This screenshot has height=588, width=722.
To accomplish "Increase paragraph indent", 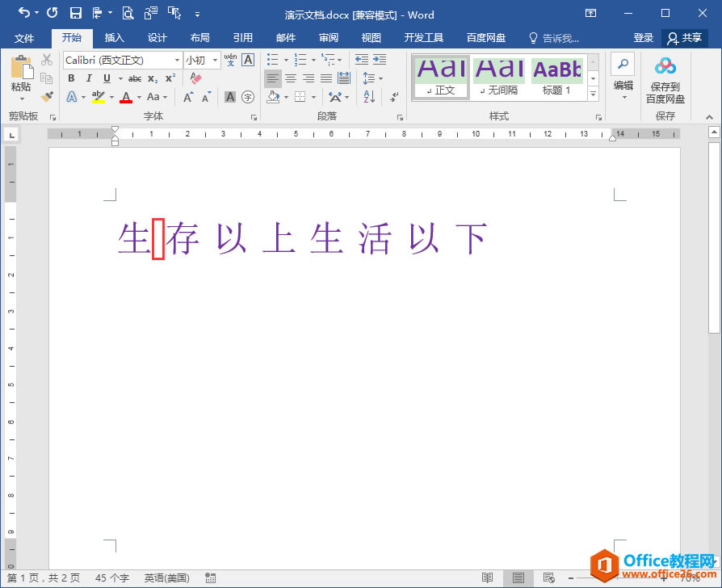I will 380,60.
